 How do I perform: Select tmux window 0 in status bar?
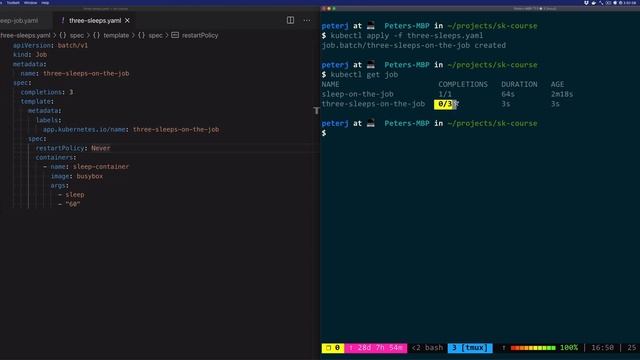point(333,348)
